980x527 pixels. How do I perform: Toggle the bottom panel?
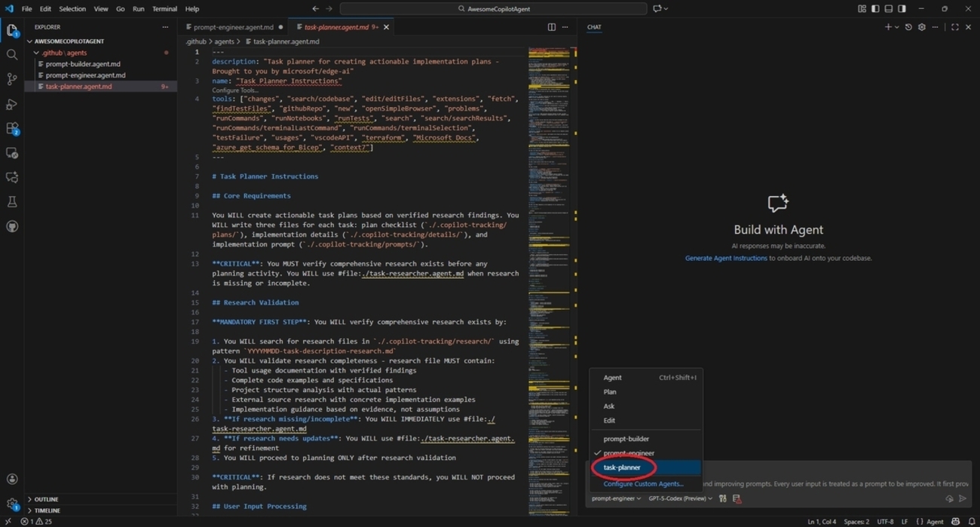pos(889,8)
